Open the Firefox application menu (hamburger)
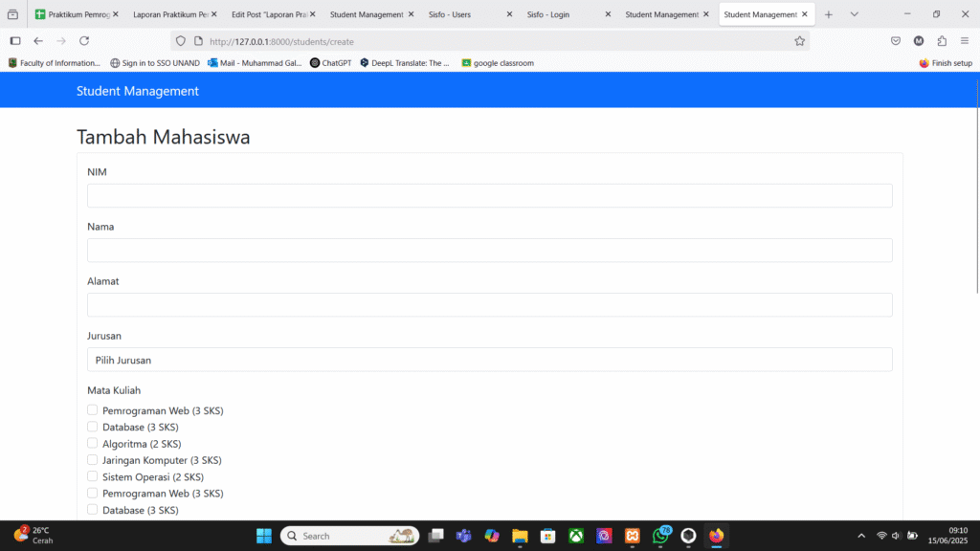 click(x=964, y=41)
